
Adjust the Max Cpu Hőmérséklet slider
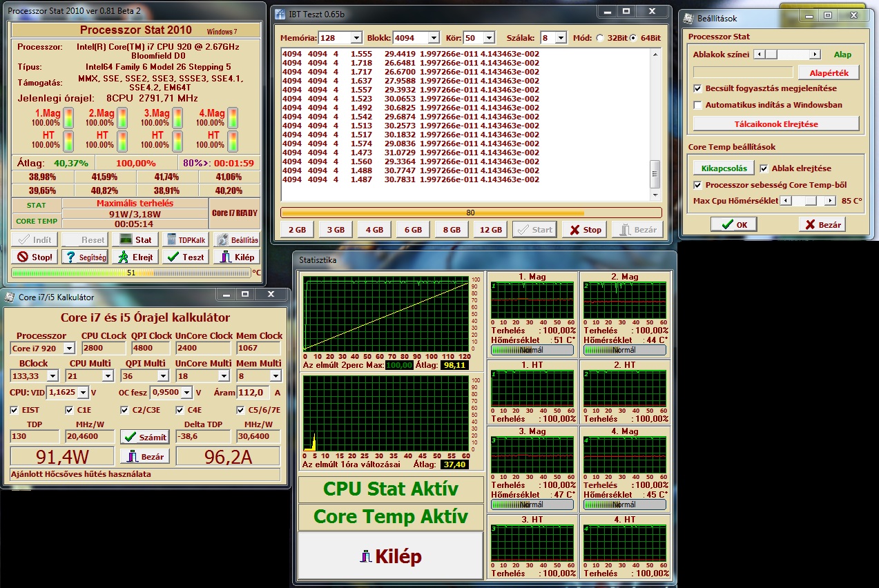[x=809, y=201]
